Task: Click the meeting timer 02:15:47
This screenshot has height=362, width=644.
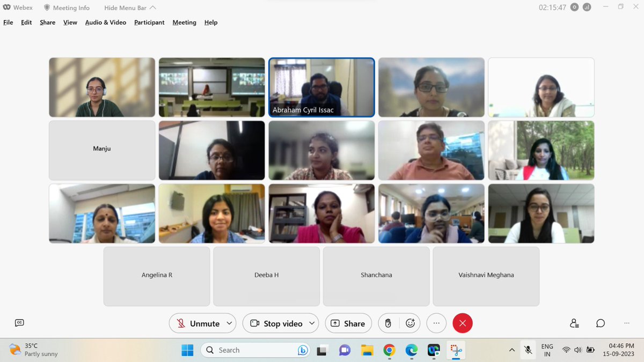Action: point(552,8)
